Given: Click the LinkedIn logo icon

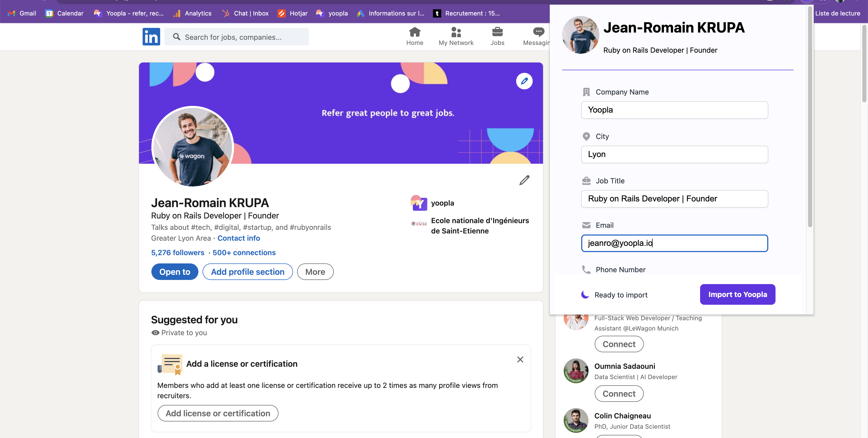Looking at the screenshot, I should coord(151,37).
